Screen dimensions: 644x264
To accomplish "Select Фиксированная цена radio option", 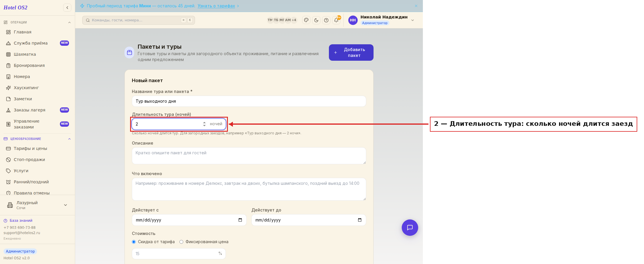I will pyautogui.click(x=181, y=242).
